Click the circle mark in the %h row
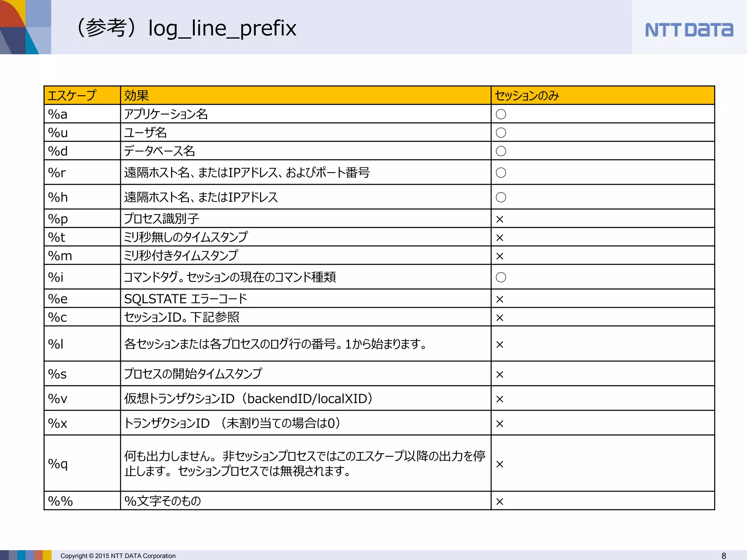Viewport: 747px width, 560px height. coord(501,198)
